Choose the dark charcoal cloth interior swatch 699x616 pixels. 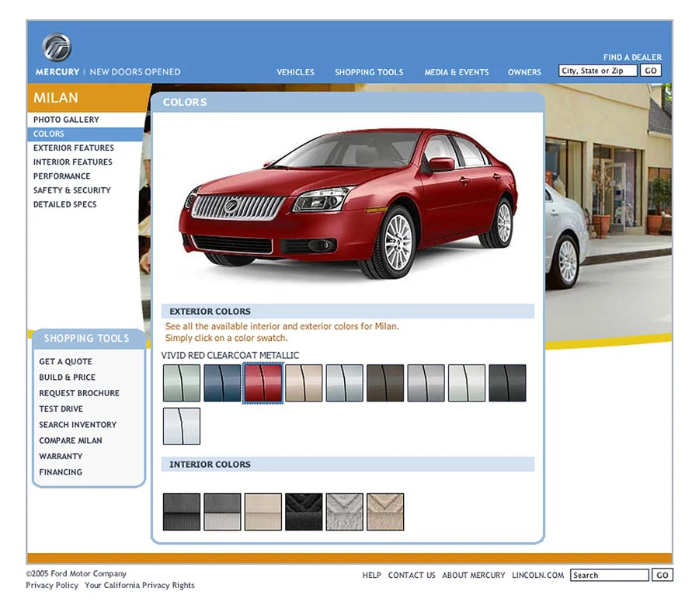pyautogui.click(x=182, y=512)
